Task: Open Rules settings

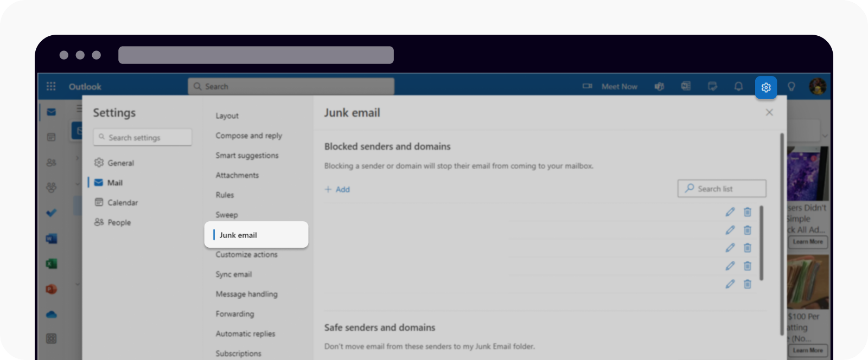Action: pos(225,195)
